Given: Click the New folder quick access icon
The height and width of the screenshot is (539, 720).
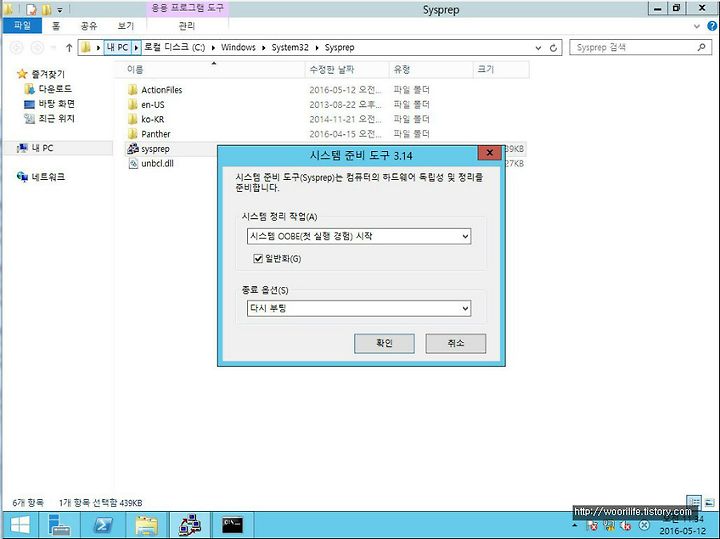Looking at the screenshot, I should (x=47, y=9).
